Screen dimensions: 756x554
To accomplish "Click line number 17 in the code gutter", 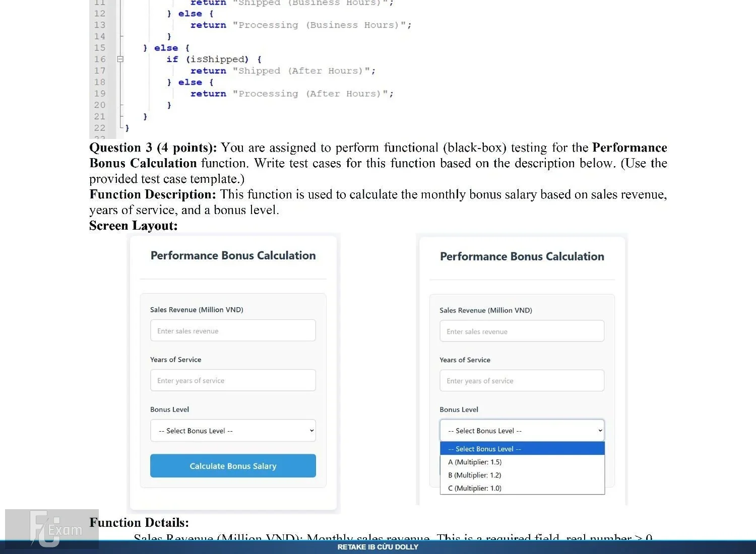I will click(x=100, y=71).
